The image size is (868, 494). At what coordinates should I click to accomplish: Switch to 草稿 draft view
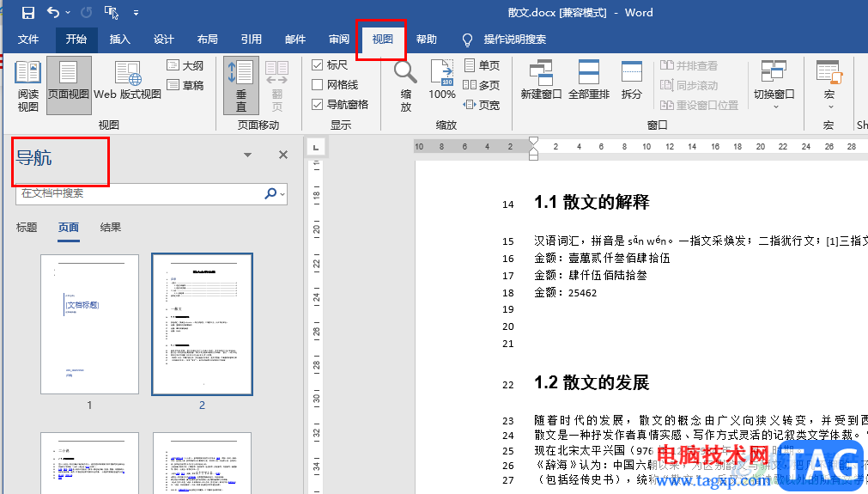click(185, 85)
